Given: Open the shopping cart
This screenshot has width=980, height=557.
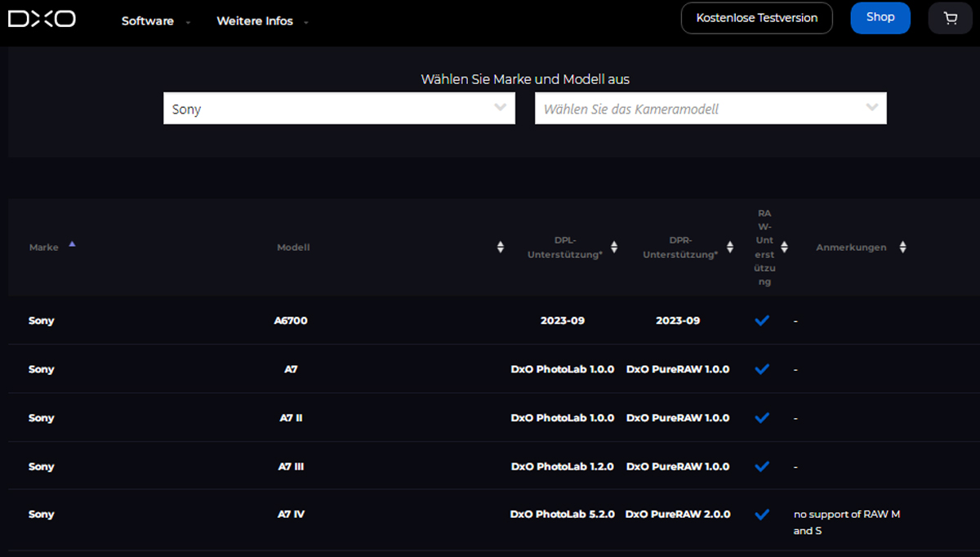Looking at the screenshot, I should pos(950,18).
